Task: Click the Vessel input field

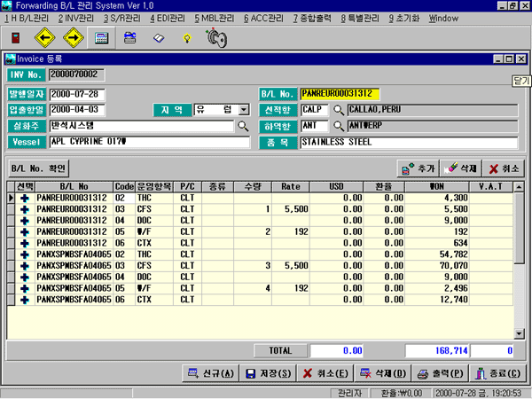Action: pyautogui.click(x=150, y=142)
